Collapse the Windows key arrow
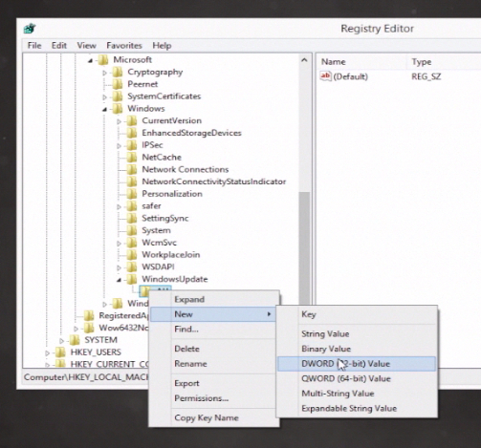 coord(105,109)
